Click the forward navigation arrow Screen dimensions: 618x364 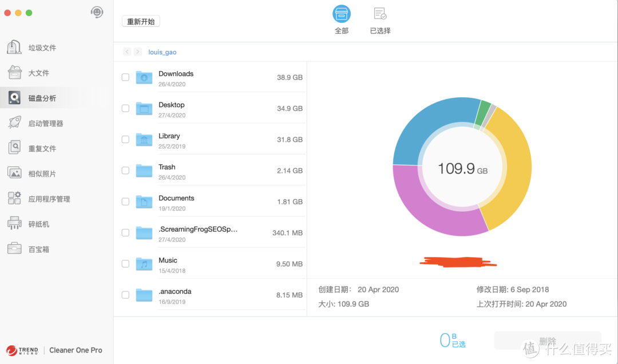[x=137, y=52]
